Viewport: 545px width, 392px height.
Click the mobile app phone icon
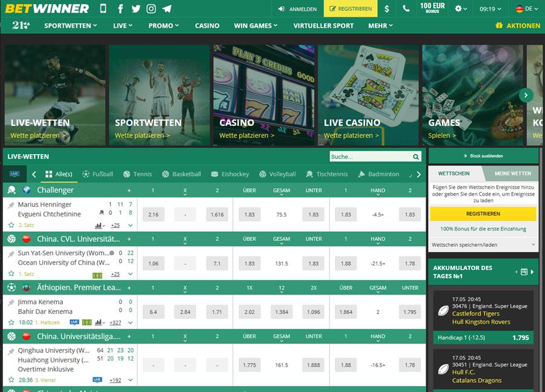point(103,9)
